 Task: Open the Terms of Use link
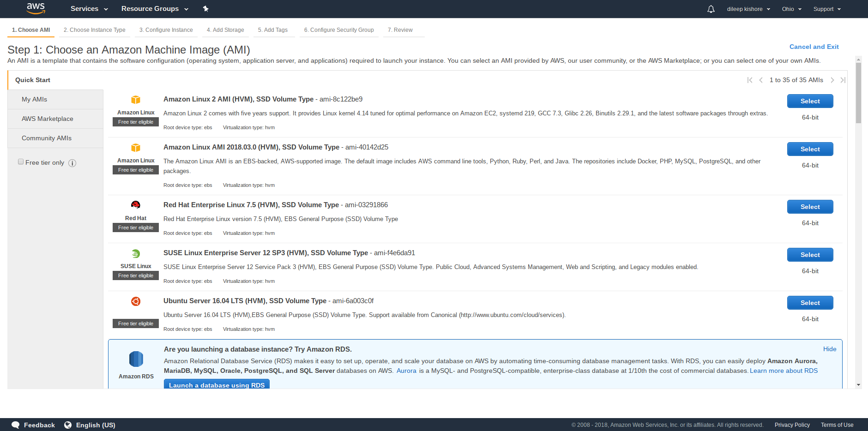click(x=837, y=425)
